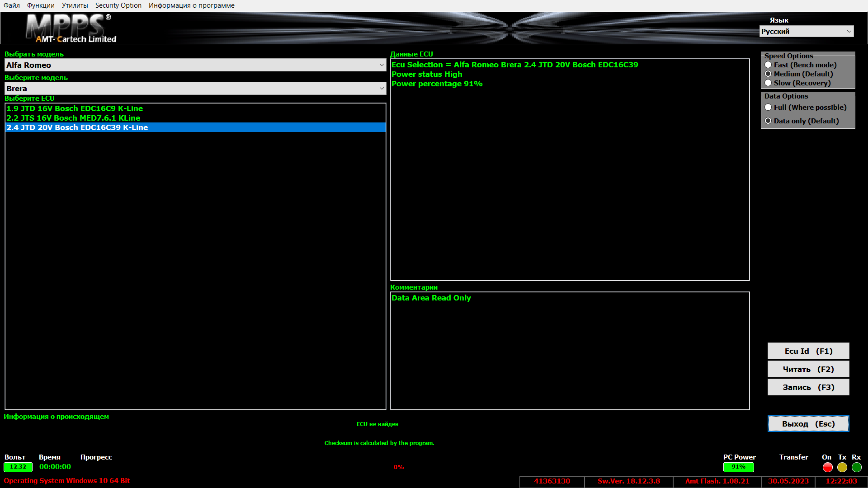Image resolution: width=868 pixels, height=488 pixels.
Task: Expand the Brera model dropdown
Action: coord(195,89)
